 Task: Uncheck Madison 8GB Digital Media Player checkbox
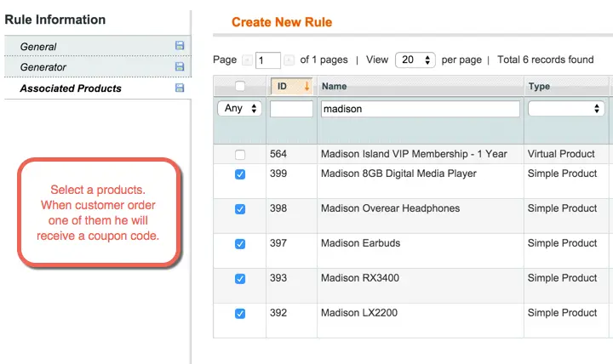[x=240, y=174]
